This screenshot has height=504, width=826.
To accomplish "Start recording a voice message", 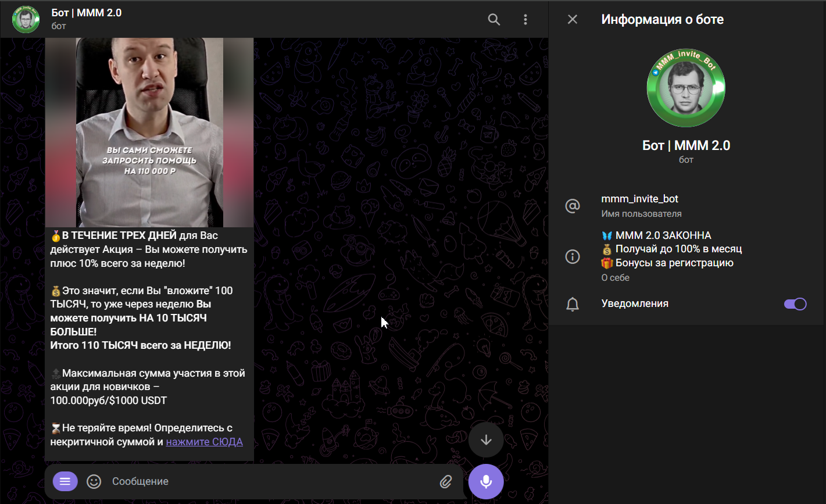I will (486, 481).
